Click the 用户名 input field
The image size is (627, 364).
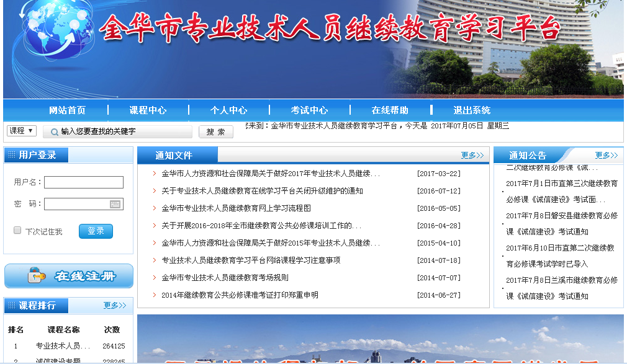tap(84, 182)
